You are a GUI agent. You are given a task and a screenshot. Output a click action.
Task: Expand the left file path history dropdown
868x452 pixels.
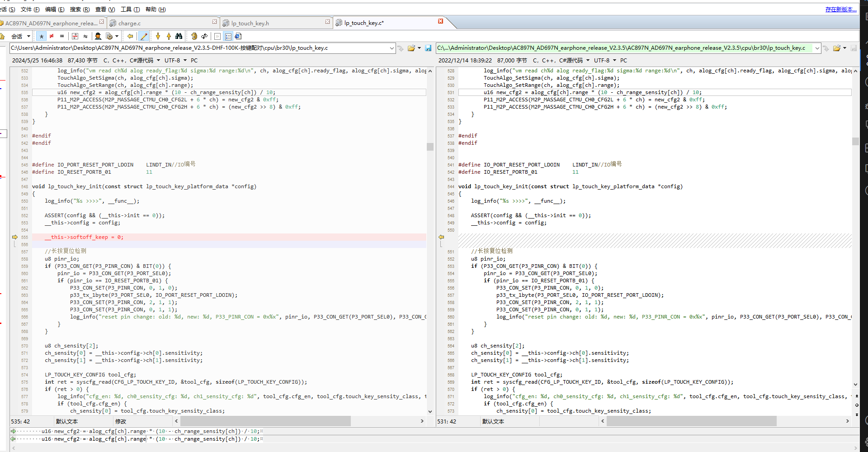pyautogui.click(x=392, y=48)
